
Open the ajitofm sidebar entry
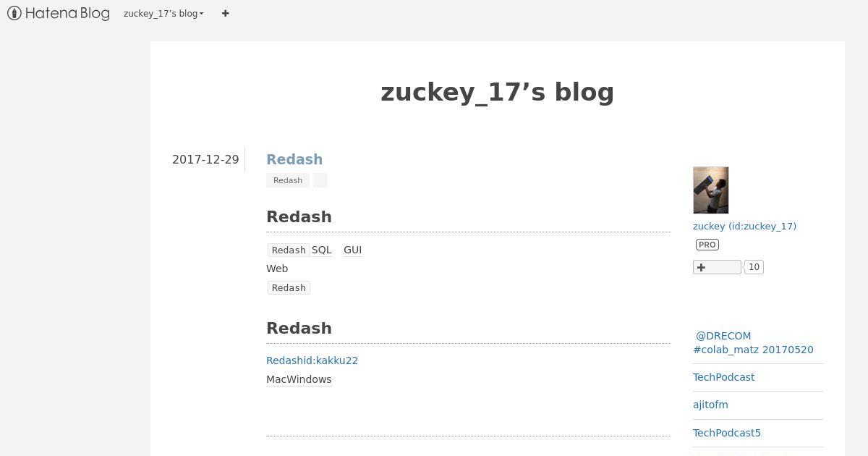710,405
